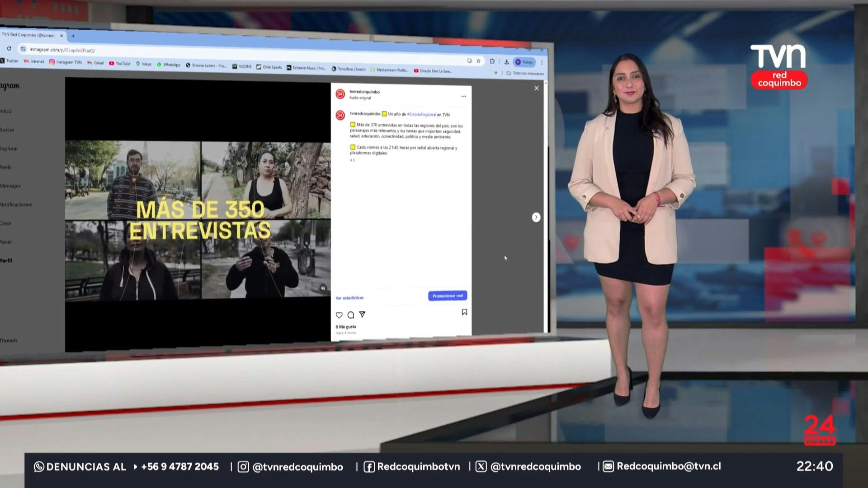Close the TVN Red Coquimbo tab

pyautogui.click(x=62, y=35)
